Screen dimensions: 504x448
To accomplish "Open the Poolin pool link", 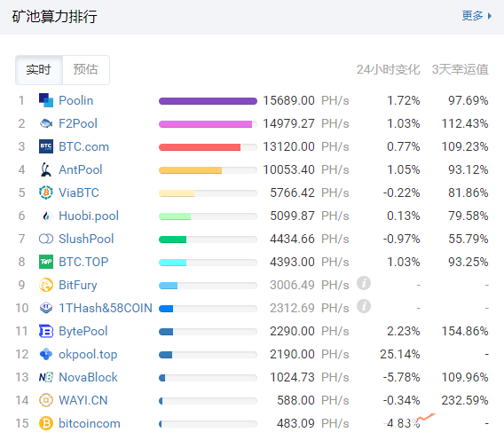I will 75,100.
